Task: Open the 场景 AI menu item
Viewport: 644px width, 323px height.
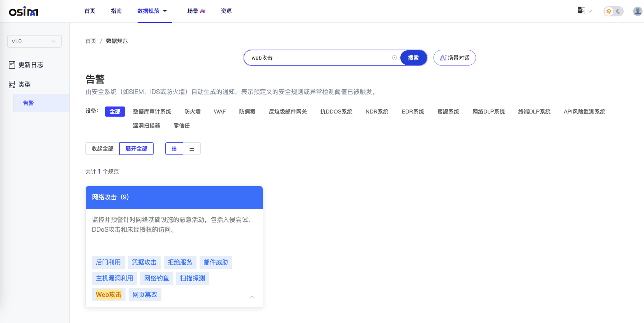Action: [196, 11]
